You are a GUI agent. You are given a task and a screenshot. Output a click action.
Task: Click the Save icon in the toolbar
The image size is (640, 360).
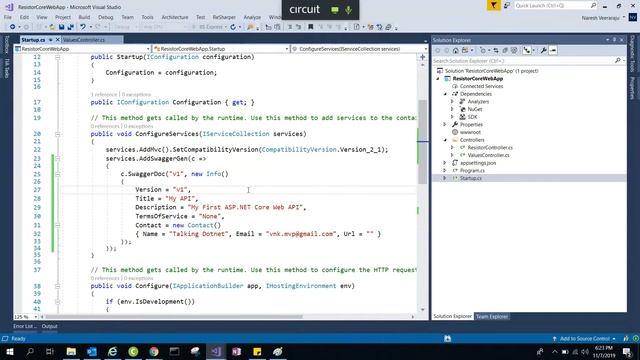click(x=61, y=27)
